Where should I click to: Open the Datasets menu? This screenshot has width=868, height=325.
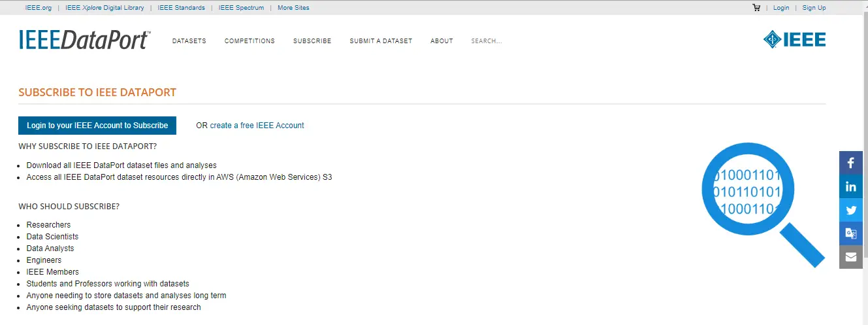(x=189, y=41)
